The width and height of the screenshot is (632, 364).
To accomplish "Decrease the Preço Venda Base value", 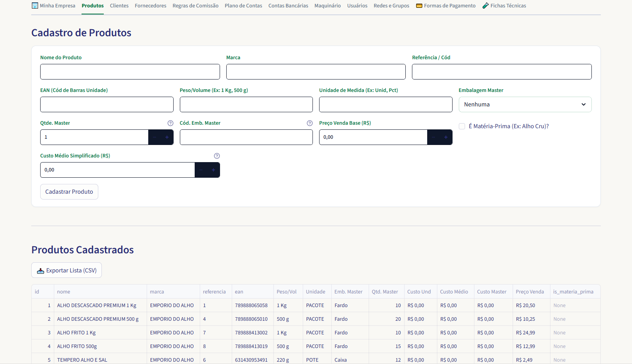I will tap(433, 137).
